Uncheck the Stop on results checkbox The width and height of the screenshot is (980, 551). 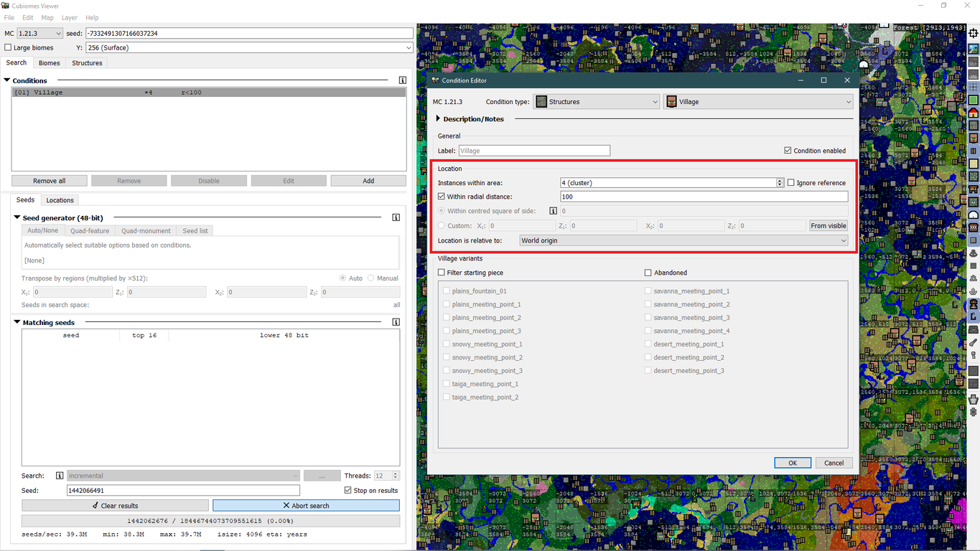click(348, 491)
